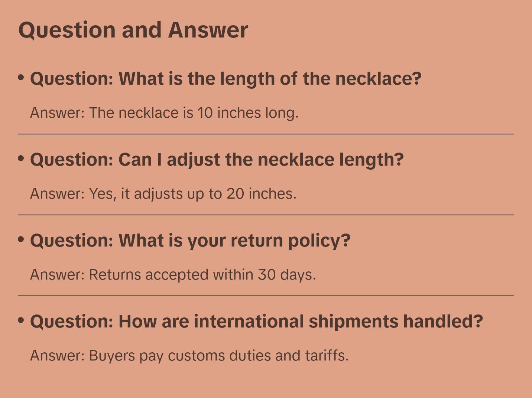The image size is (532, 398).
Task: Click the divider line below the 20 inches answer
Action: (266, 215)
